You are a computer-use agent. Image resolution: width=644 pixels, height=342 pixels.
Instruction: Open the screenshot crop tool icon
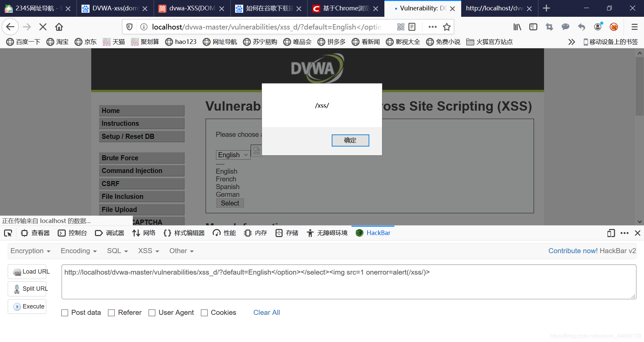coord(549,27)
